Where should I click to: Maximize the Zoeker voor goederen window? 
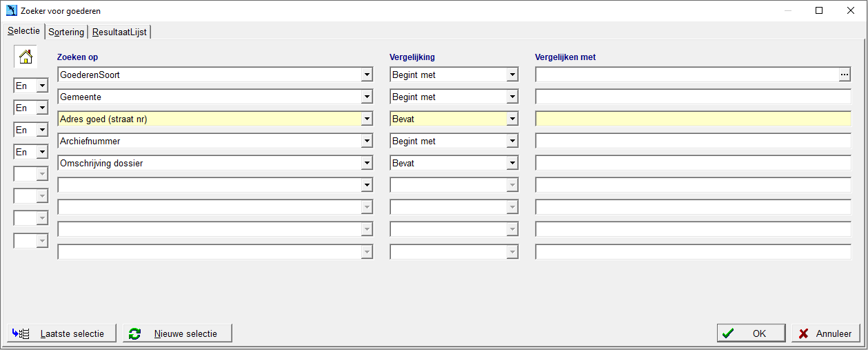pyautogui.click(x=819, y=10)
